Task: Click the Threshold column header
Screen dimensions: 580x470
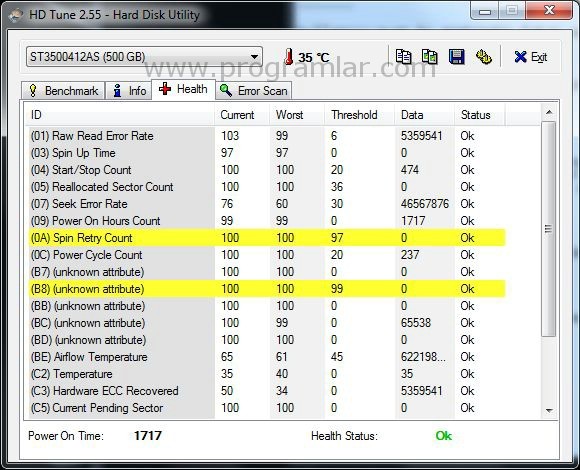Action: (x=360, y=115)
